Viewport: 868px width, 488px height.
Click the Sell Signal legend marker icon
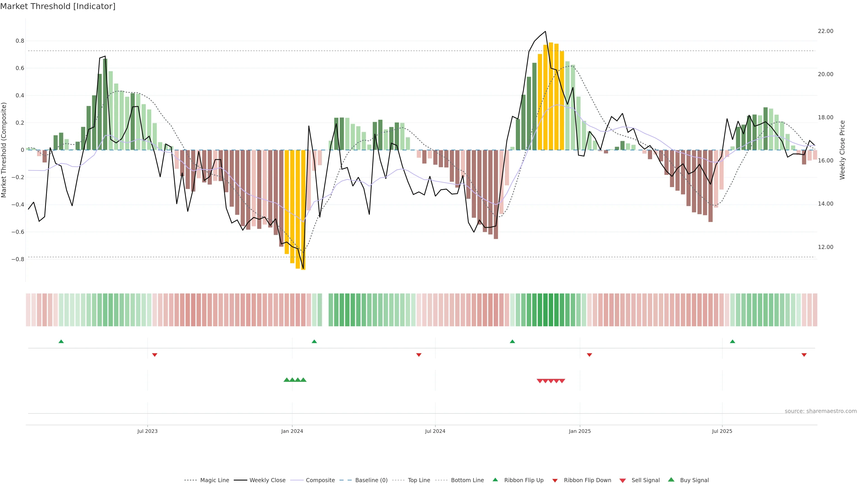click(622, 481)
